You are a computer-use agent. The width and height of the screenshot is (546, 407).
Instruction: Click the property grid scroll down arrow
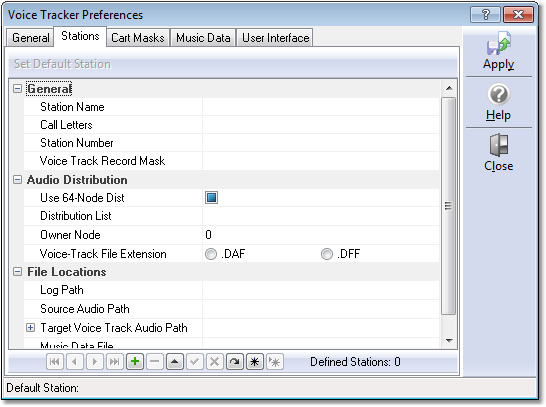pos(449,341)
